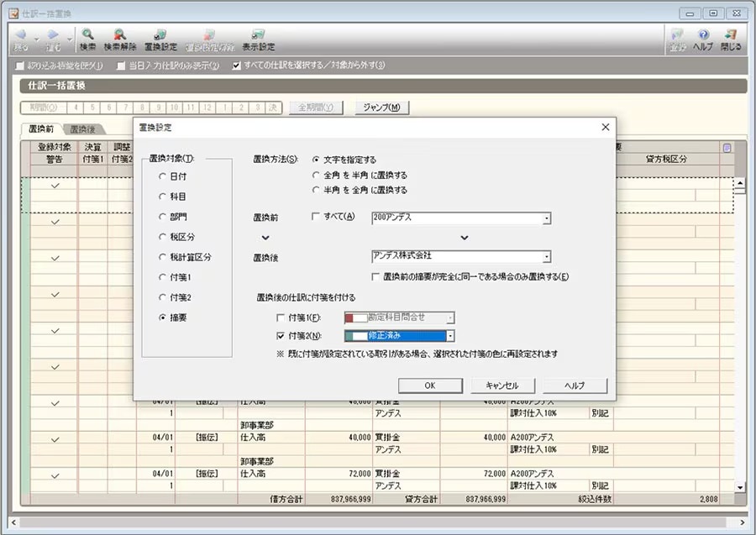Viewport: 756px width, 535px height.
Task: Click the 戻る back arrow icon
Action: [x=21, y=40]
